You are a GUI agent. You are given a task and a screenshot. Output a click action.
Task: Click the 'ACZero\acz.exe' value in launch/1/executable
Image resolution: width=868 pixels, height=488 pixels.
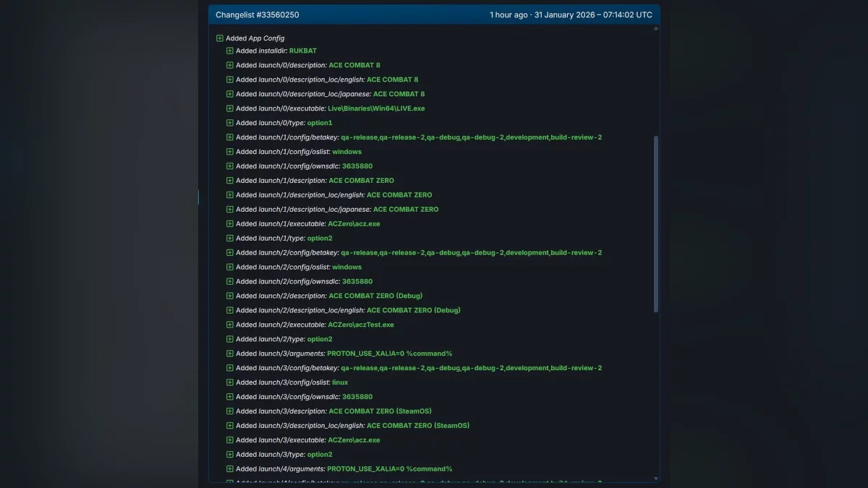(x=354, y=224)
